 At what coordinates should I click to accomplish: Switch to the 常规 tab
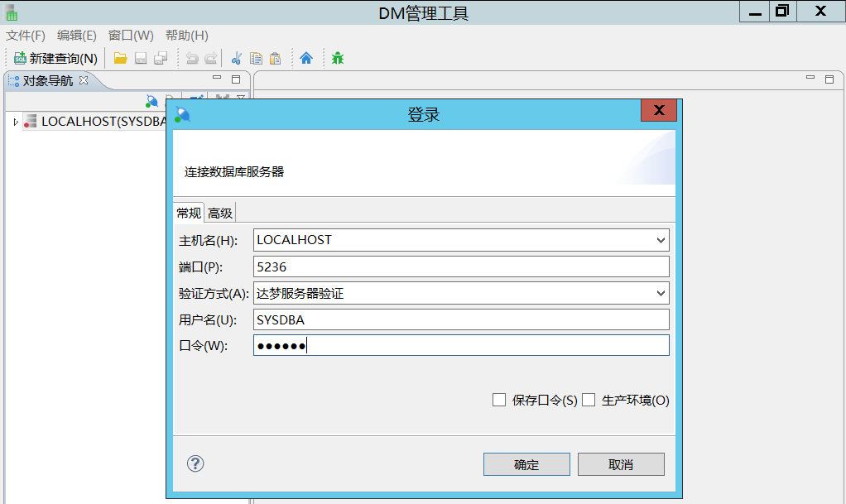[189, 214]
